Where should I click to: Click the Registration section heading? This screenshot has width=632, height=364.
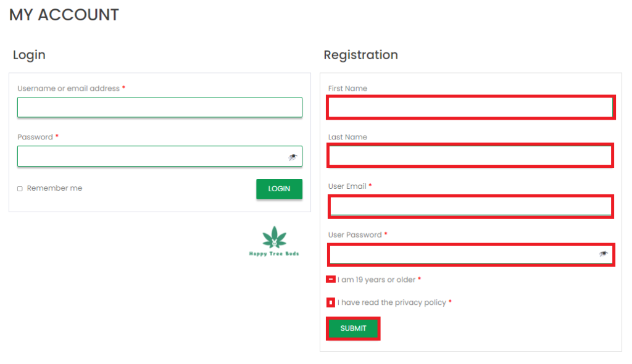pos(360,55)
